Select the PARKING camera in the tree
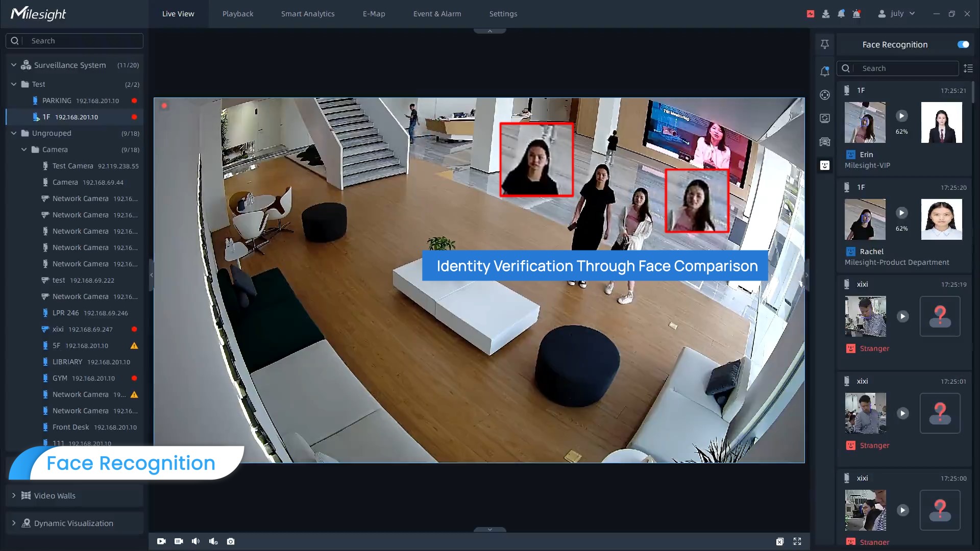Image resolution: width=980 pixels, height=551 pixels. (57, 101)
